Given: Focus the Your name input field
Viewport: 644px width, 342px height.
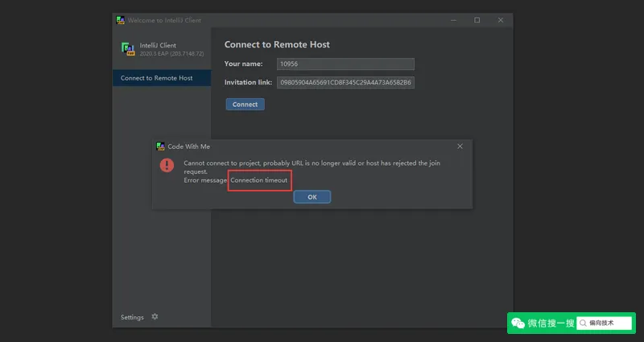Looking at the screenshot, I should point(345,64).
